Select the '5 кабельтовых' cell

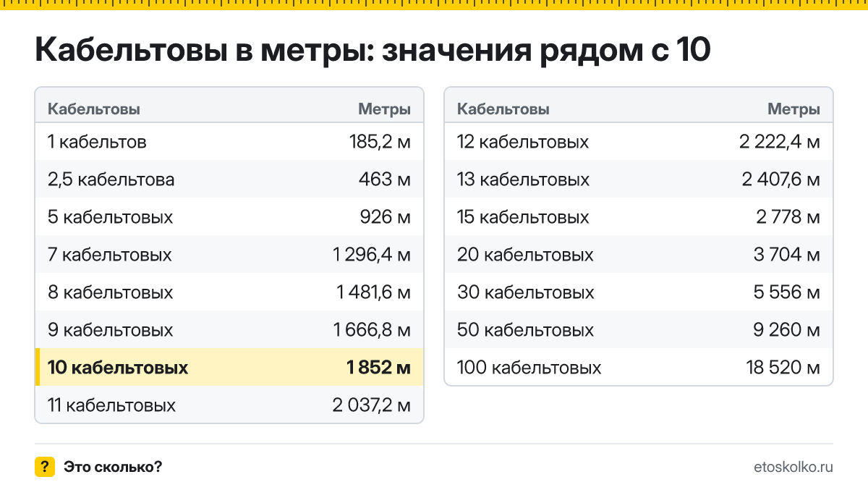[111, 217]
